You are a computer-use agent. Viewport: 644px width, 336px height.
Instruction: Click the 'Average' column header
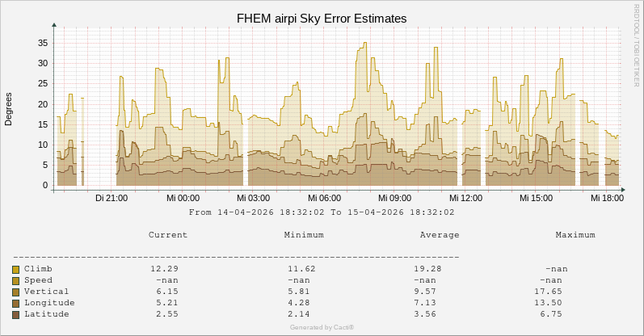tap(440, 235)
